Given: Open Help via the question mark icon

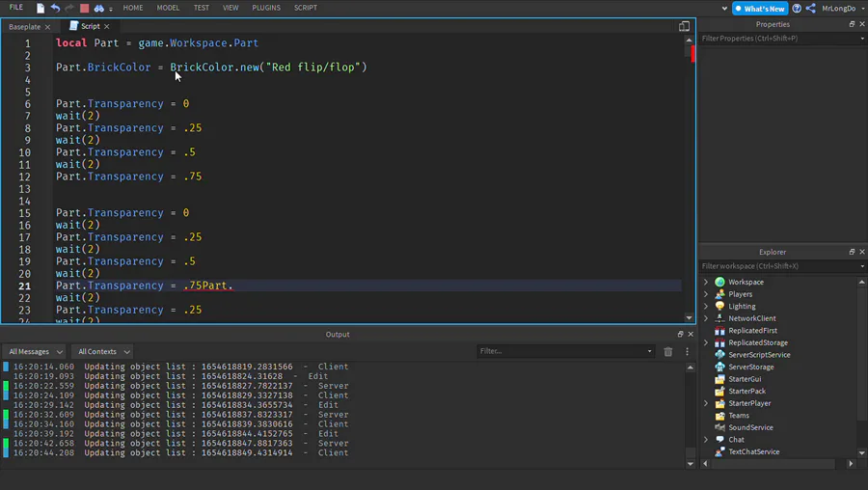Looking at the screenshot, I should pos(797,8).
